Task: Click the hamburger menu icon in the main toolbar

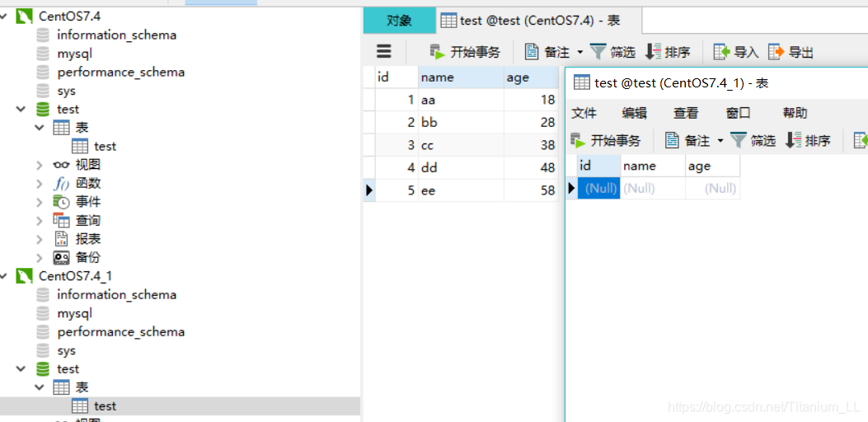Action: pos(383,51)
